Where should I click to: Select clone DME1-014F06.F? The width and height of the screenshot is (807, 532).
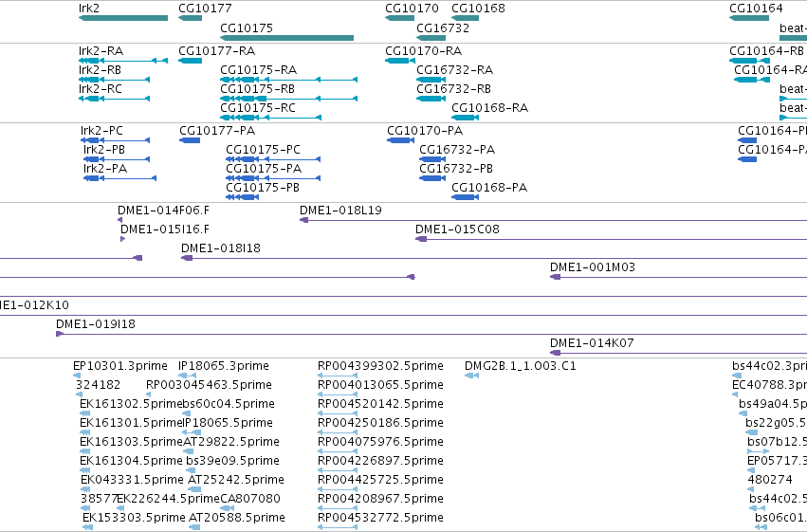click(119, 220)
